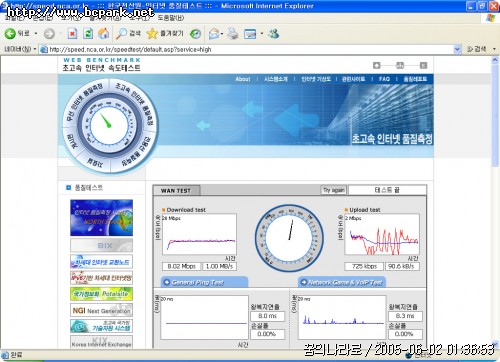The width and height of the screenshot is (500, 362).
Task: Open the 즐겨찾기 star favorites panel
Action: [165, 33]
